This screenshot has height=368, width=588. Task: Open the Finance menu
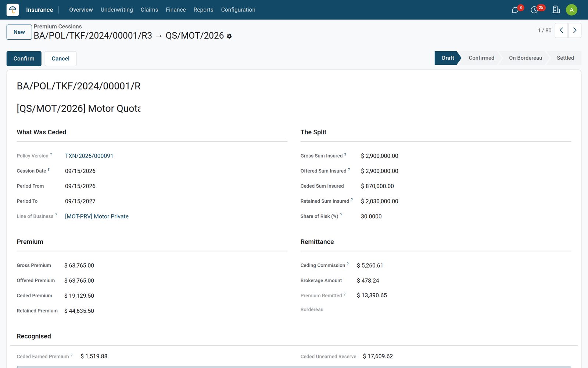pyautogui.click(x=176, y=10)
